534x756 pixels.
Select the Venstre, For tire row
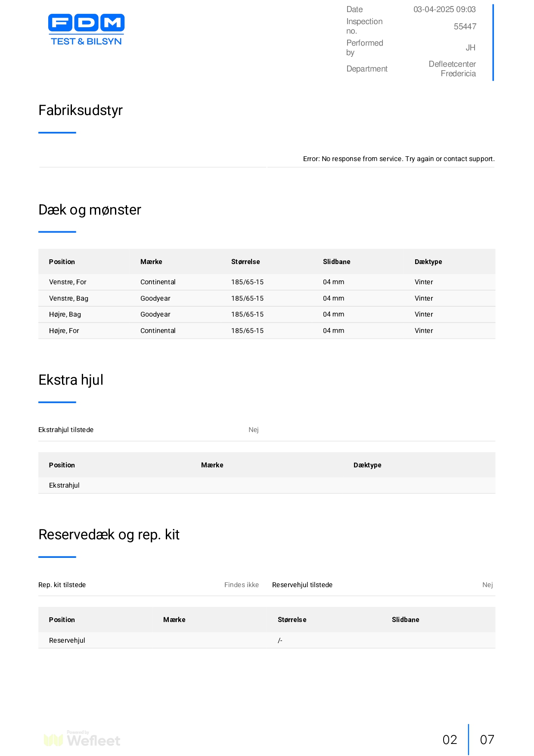click(267, 282)
